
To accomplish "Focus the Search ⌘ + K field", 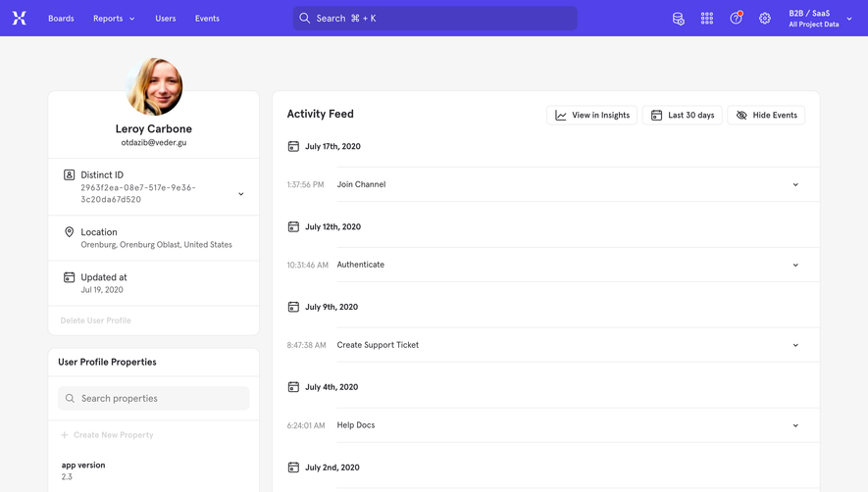I will click(x=435, y=19).
